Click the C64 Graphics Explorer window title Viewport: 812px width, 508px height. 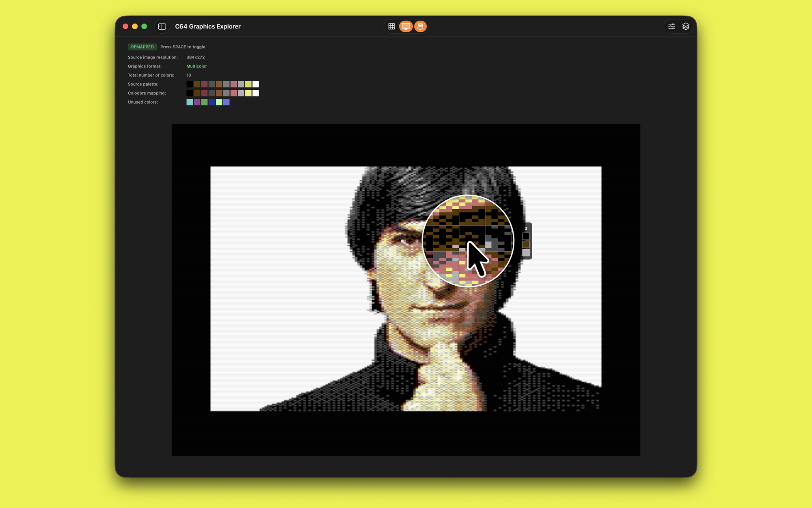[x=208, y=26]
